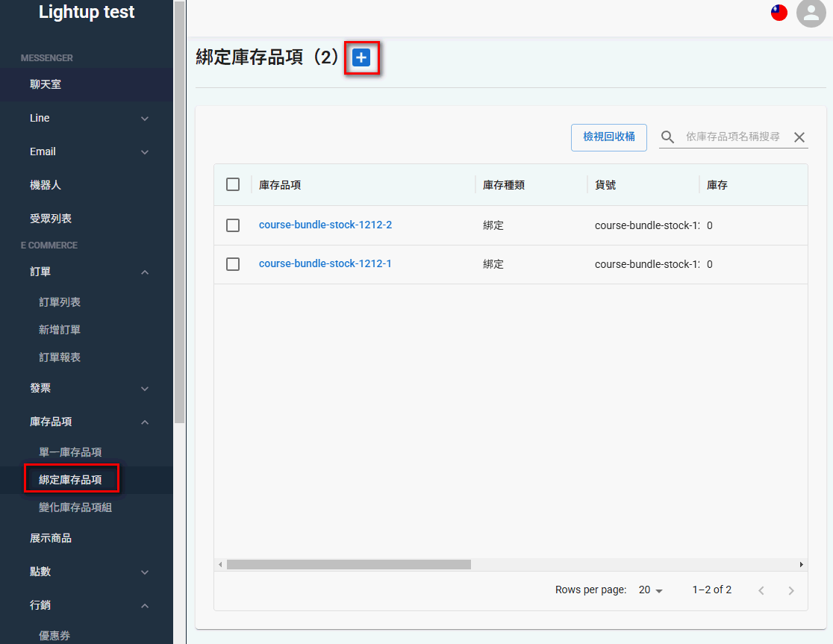Open 展示商品 in the sidebar
The image size is (833, 644).
87,538
